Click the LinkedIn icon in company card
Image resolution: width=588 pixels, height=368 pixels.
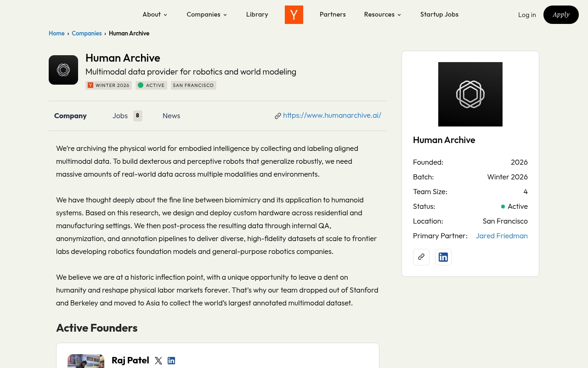click(x=443, y=257)
